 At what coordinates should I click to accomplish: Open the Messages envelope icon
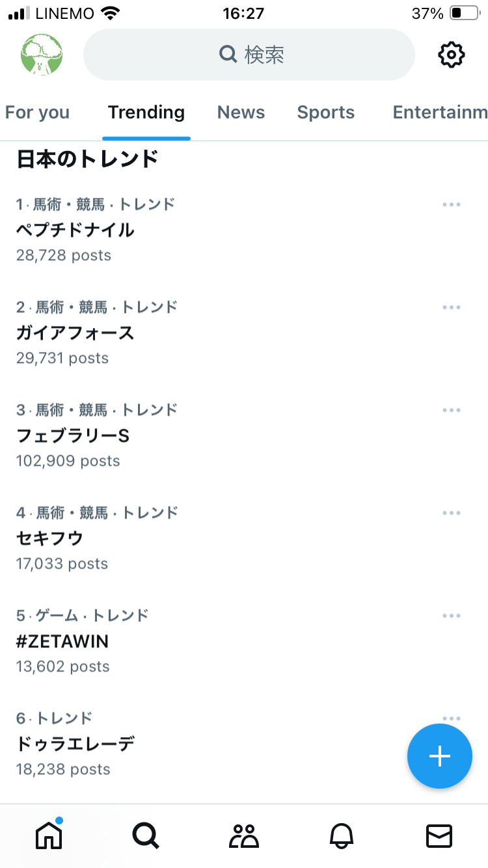[439, 835]
